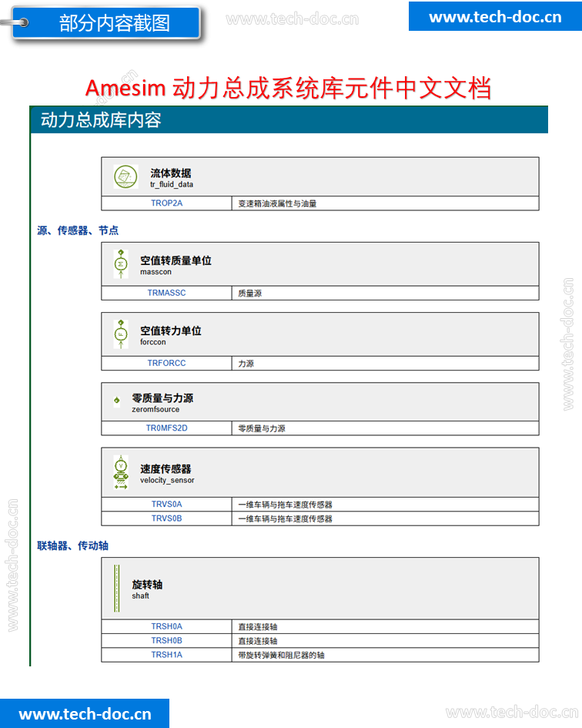This screenshot has width=582, height=728.
Task: Click the 动力总成库内容 section header
Action: [x=289, y=119]
